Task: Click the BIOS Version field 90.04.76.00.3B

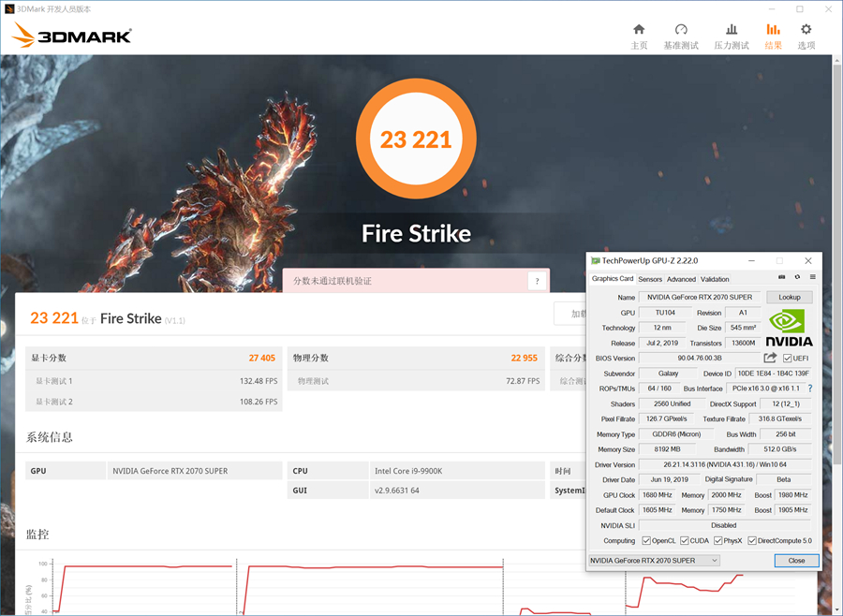Action: (700, 358)
